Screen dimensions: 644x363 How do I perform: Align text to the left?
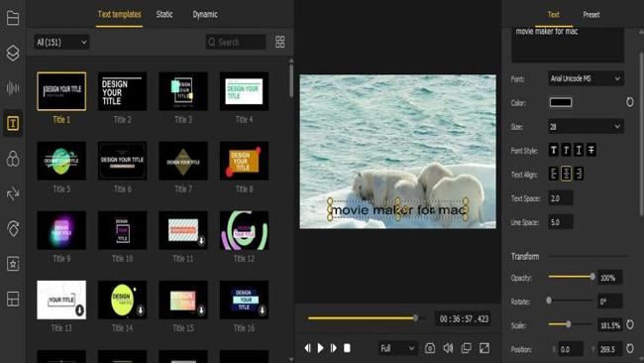(554, 174)
